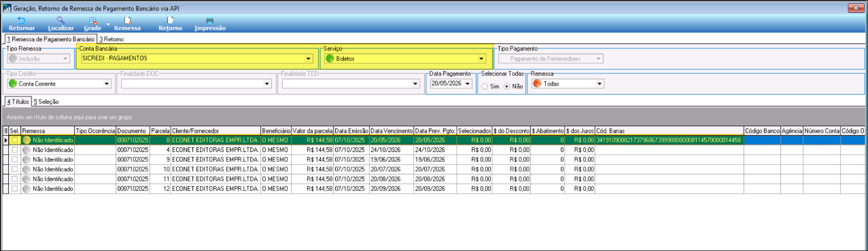Screen dimensions: 868x251
Task: Open the Localizar search tool
Action: 61,24
